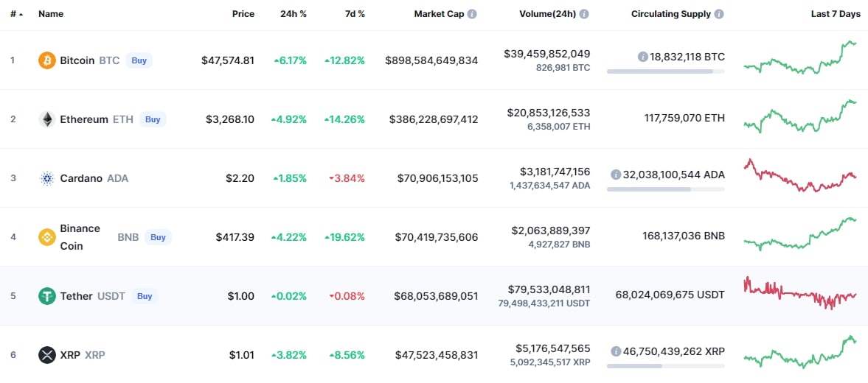Click the Bitcoin coin logo icon
This screenshot has height=383, width=868.
pyautogui.click(x=47, y=60)
